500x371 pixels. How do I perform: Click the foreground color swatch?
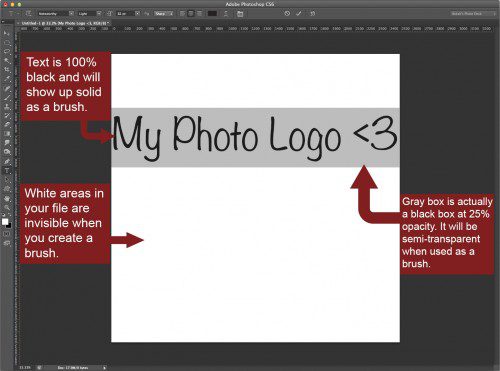(5, 222)
